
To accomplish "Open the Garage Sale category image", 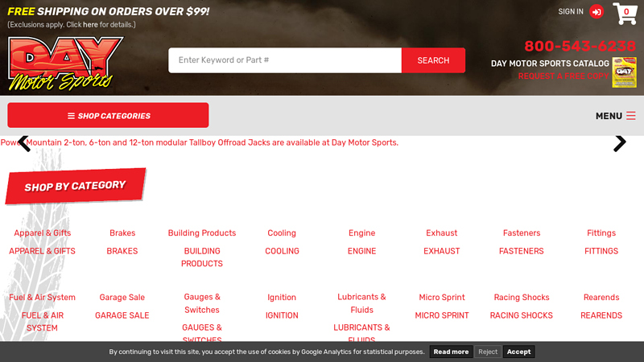I will pyautogui.click(x=122, y=297).
